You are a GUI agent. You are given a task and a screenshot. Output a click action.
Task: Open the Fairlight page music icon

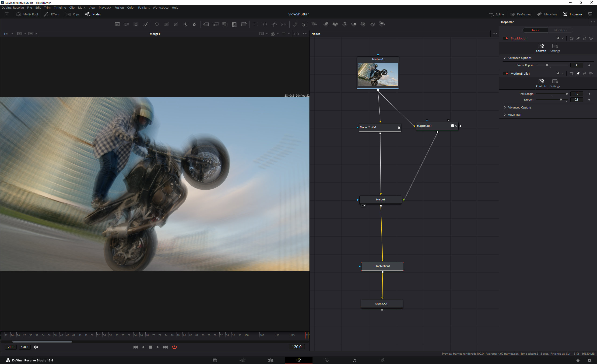(x=355, y=360)
